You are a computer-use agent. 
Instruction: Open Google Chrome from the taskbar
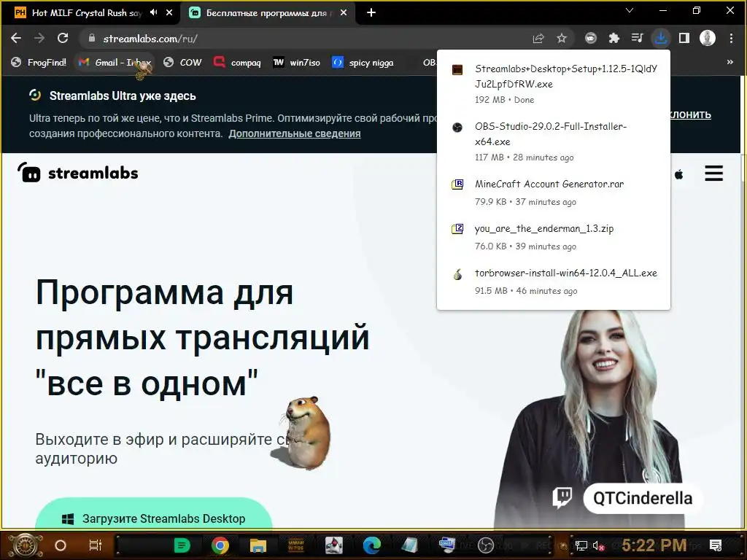pyautogui.click(x=220, y=545)
